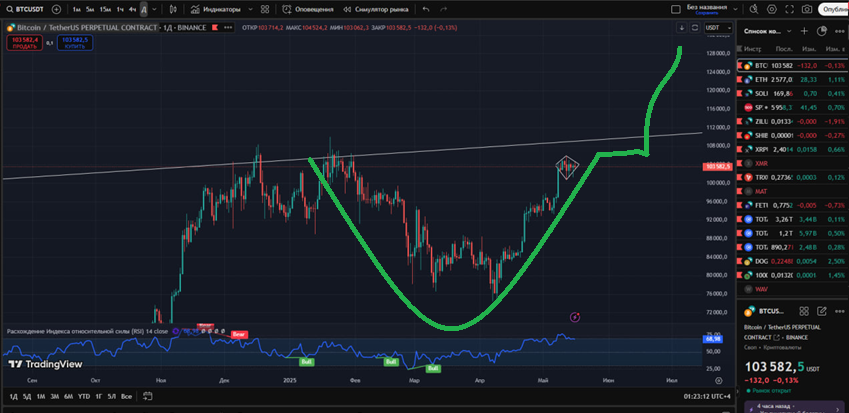Viewport: 849px width, 413px height.
Task: Expand the timeframe list chevron
Action: click(x=155, y=9)
